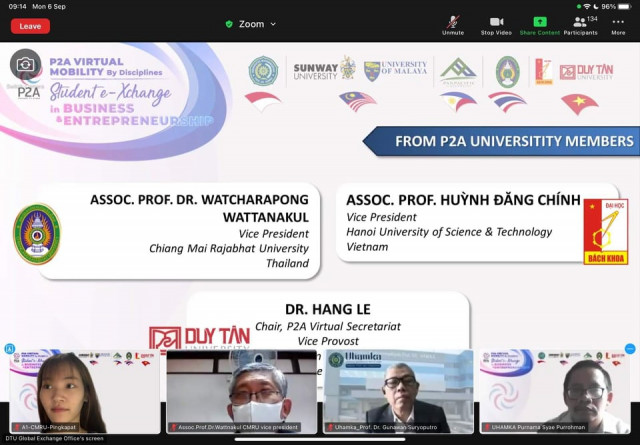Viewport: 640px width, 445px height.
Task: Tap blue collapse icon above Purrohman thumbnail
Action: point(630,349)
